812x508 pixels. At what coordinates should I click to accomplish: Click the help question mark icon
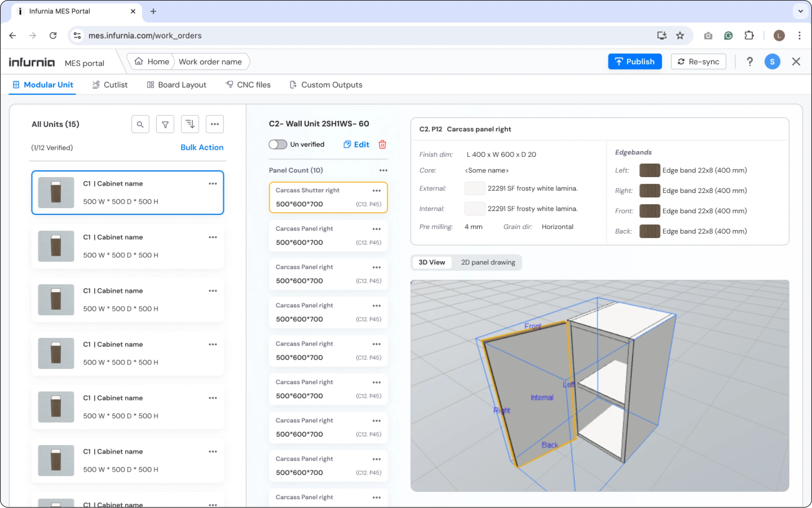[x=750, y=62]
